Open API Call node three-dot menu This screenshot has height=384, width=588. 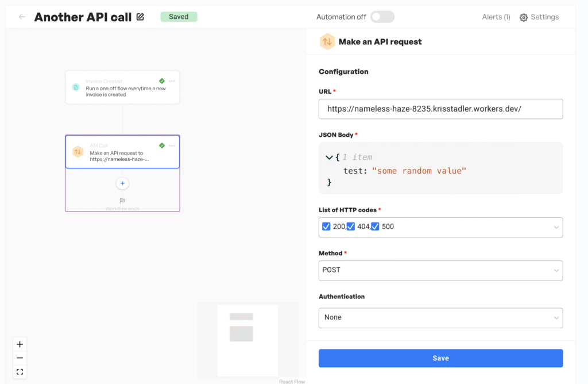pos(172,145)
